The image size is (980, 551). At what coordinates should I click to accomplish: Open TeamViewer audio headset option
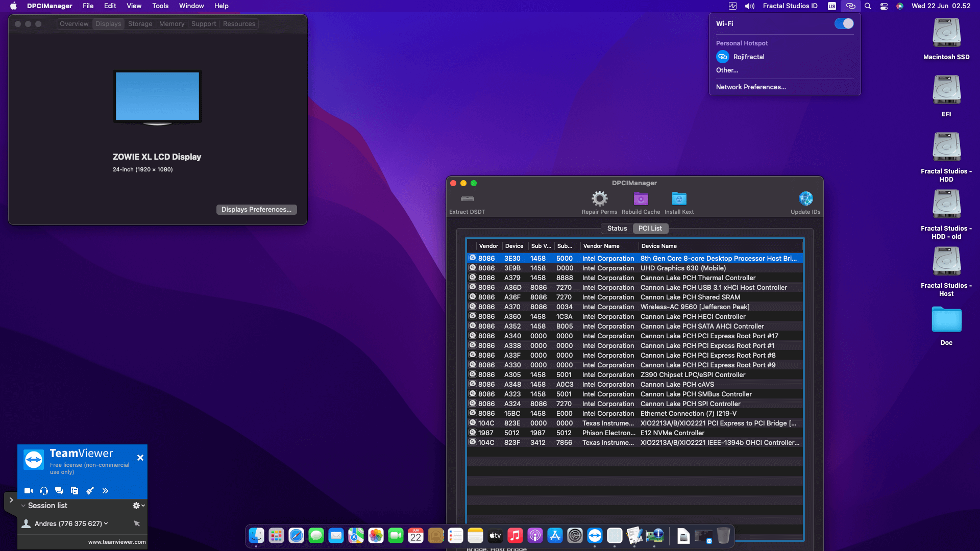44,491
